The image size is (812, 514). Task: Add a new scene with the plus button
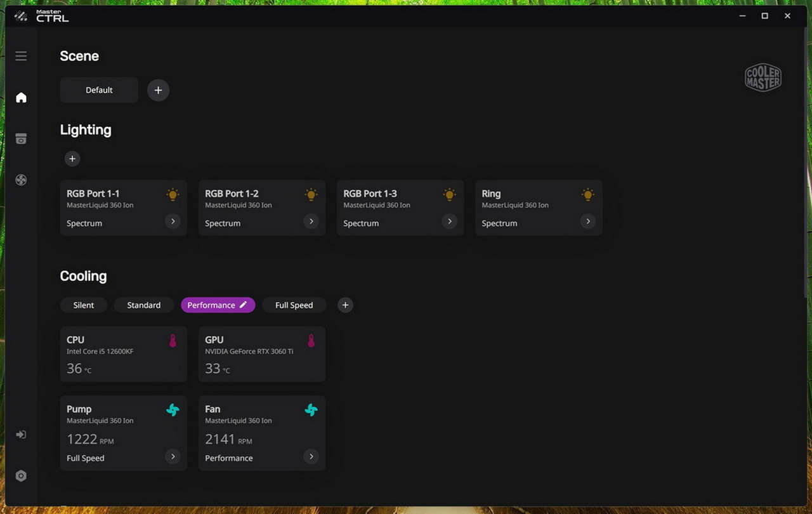coord(158,90)
